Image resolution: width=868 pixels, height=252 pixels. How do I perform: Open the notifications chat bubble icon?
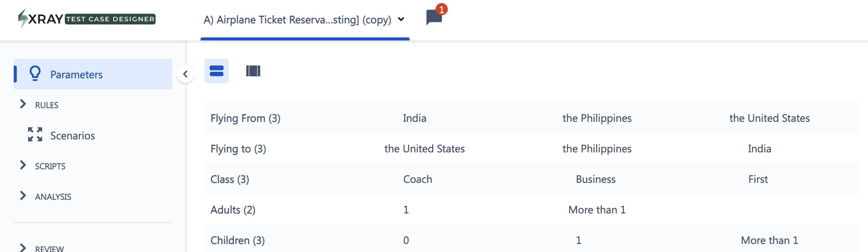[x=434, y=18]
